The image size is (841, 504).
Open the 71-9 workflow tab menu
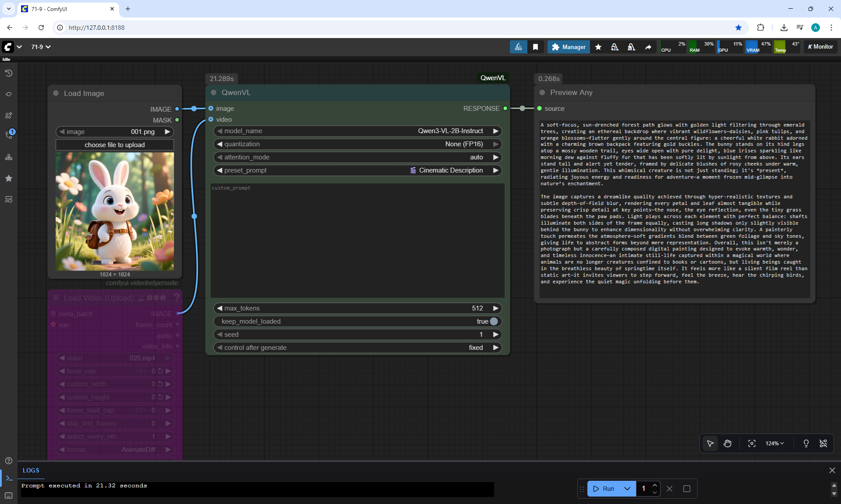pyautogui.click(x=41, y=47)
